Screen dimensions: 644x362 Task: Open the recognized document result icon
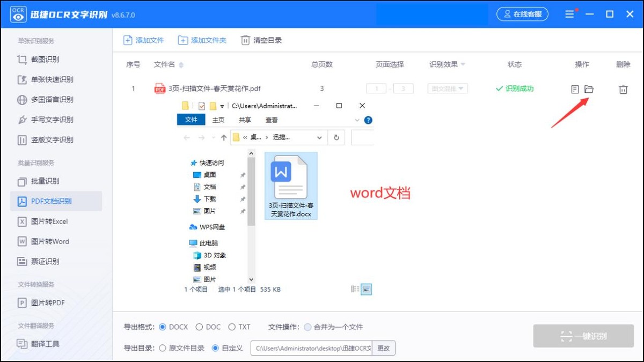575,89
